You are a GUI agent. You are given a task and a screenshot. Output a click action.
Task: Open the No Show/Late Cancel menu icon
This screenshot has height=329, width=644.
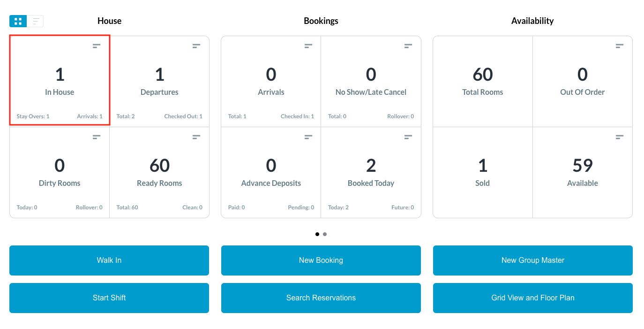408,46
